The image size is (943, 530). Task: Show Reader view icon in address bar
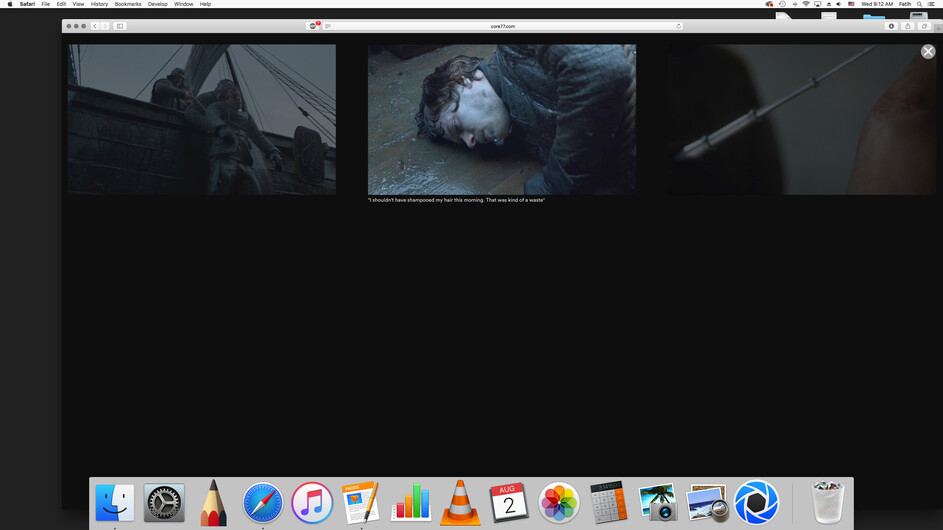[328, 26]
